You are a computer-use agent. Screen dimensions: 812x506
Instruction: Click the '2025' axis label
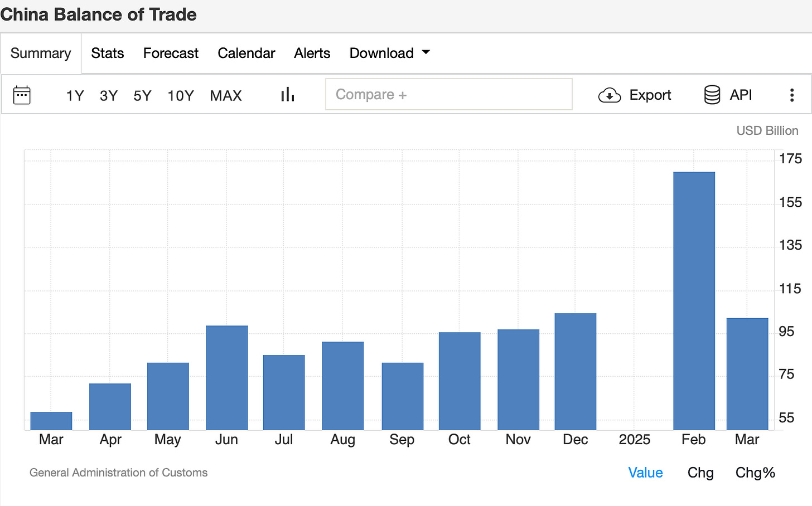(x=635, y=440)
